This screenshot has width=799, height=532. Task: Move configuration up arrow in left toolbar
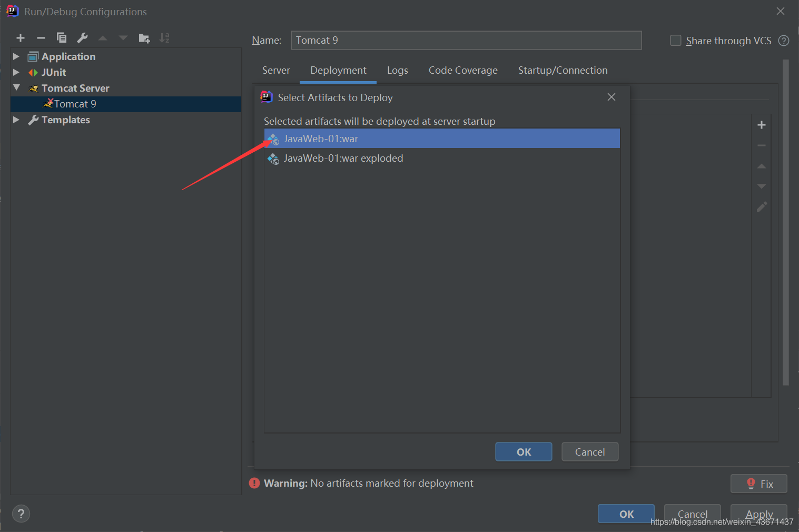103,38
